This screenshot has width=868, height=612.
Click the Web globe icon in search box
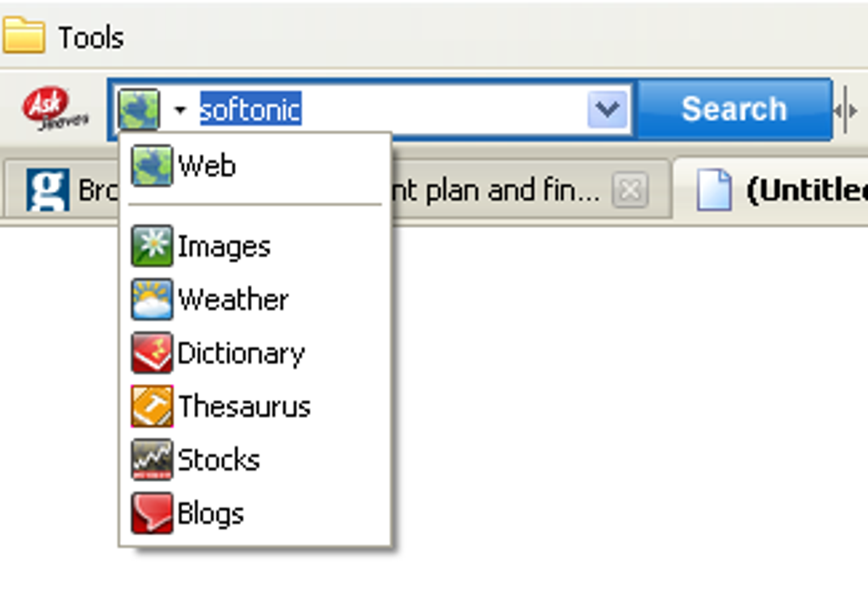click(x=139, y=111)
